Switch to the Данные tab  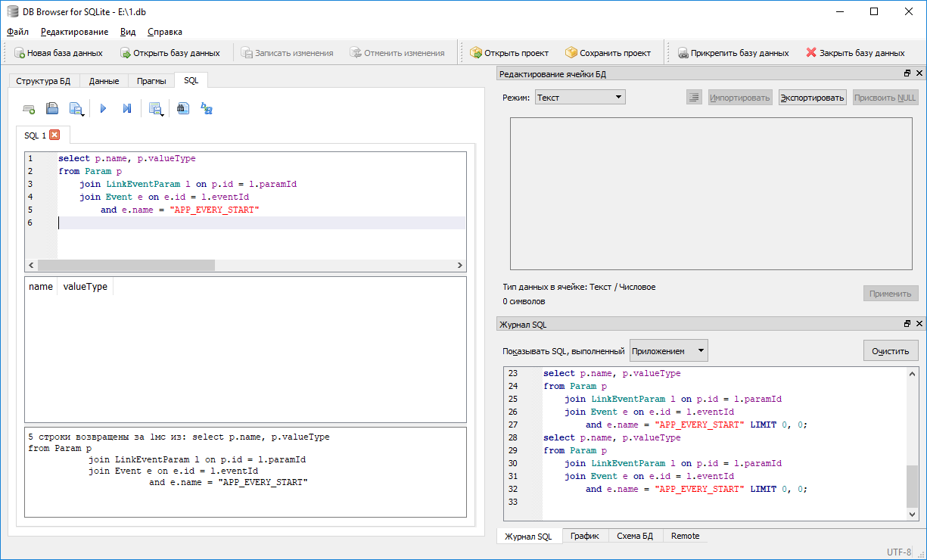point(104,80)
